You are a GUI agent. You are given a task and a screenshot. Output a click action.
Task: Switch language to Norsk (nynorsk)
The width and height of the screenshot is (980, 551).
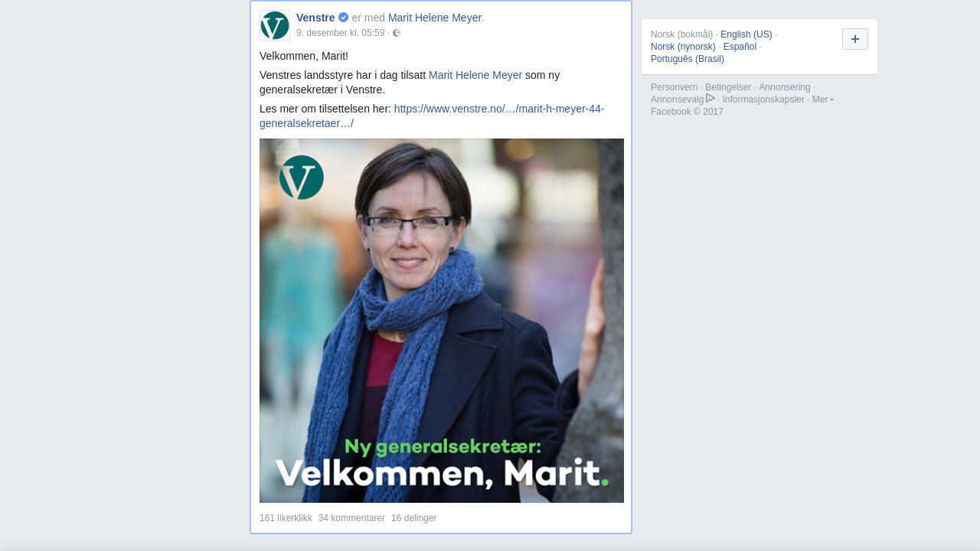tap(683, 47)
